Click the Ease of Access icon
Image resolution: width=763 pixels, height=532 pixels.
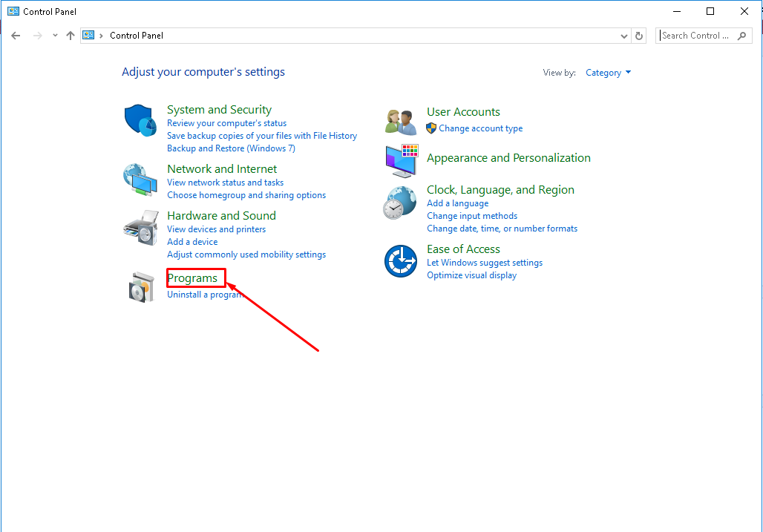[x=401, y=261]
